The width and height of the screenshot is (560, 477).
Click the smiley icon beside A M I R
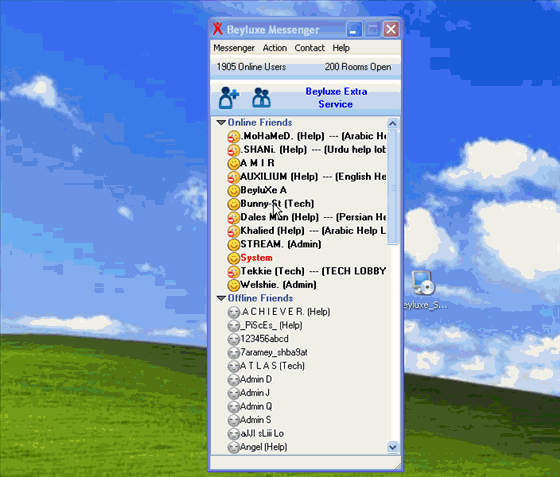coord(234,164)
